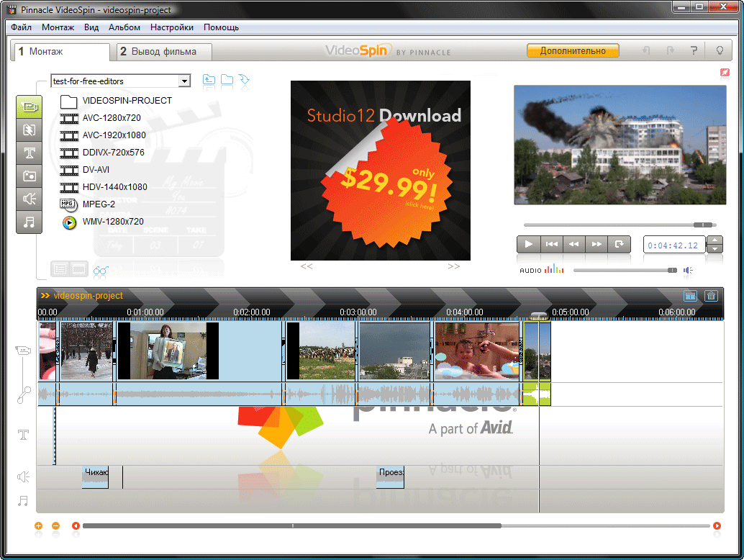Toggle the loop playback button
Viewport: 744px width, 560px height.
(620, 244)
